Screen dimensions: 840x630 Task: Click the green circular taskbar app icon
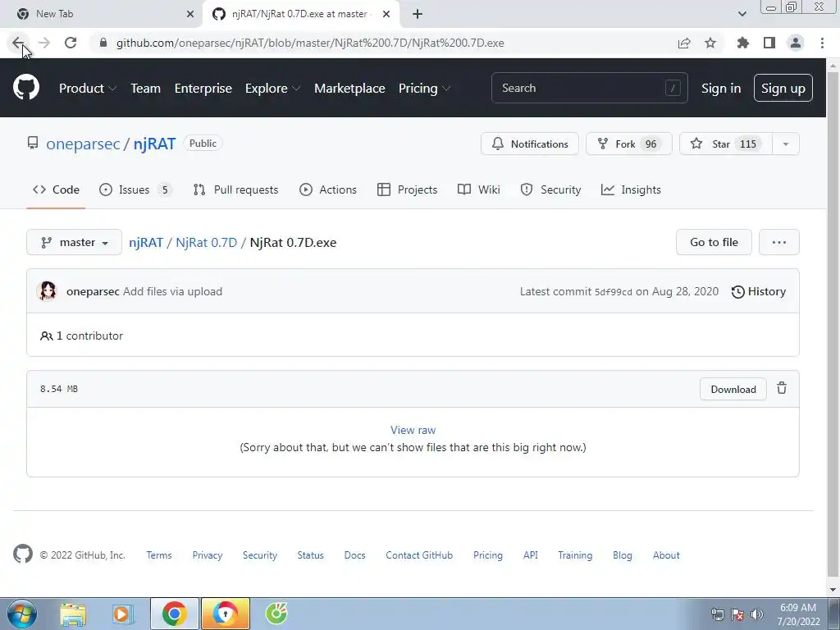click(276, 614)
